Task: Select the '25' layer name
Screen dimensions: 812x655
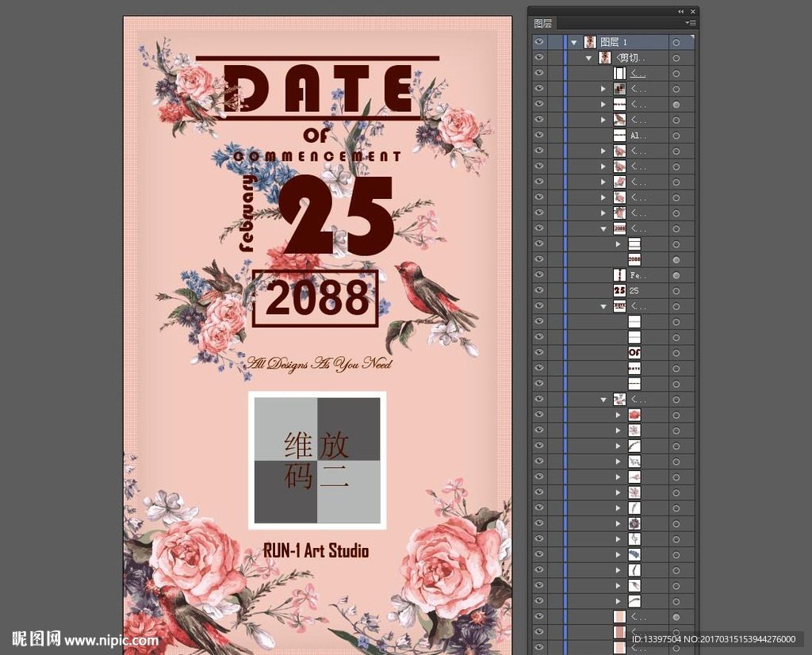Action: [634, 291]
